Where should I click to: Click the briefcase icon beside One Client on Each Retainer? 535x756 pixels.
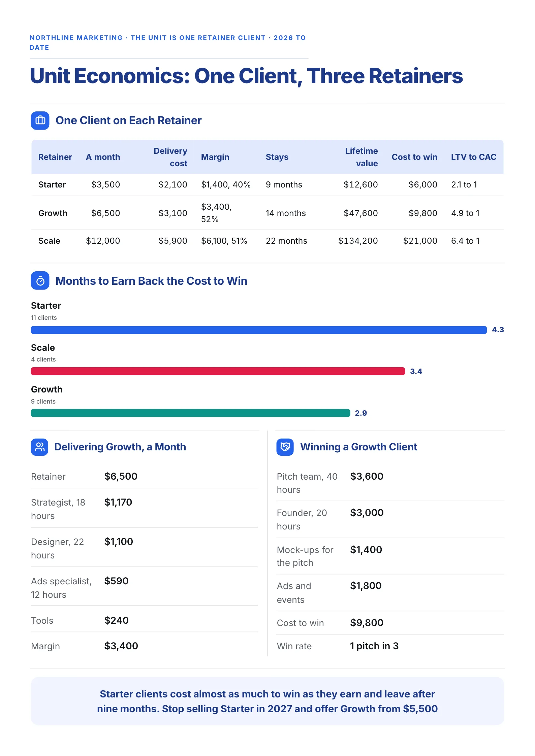pos(40,121)
